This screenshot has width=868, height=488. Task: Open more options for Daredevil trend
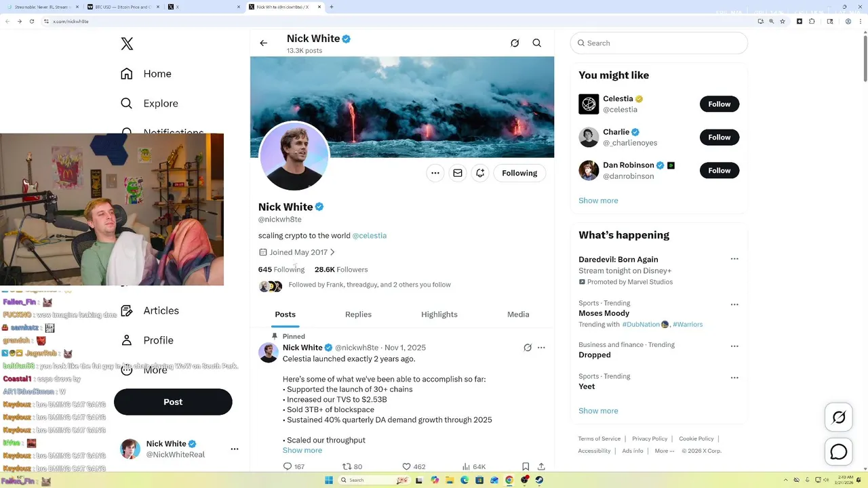coord(734,259)
